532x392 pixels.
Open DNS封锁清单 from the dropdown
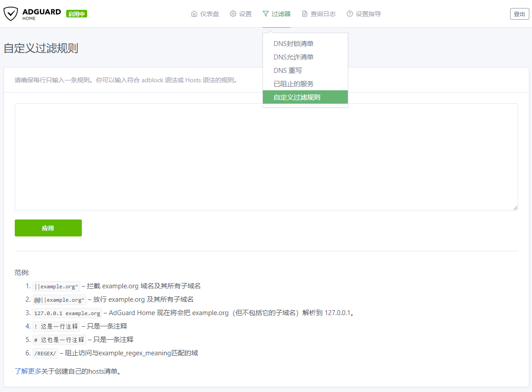click(293, 44)
